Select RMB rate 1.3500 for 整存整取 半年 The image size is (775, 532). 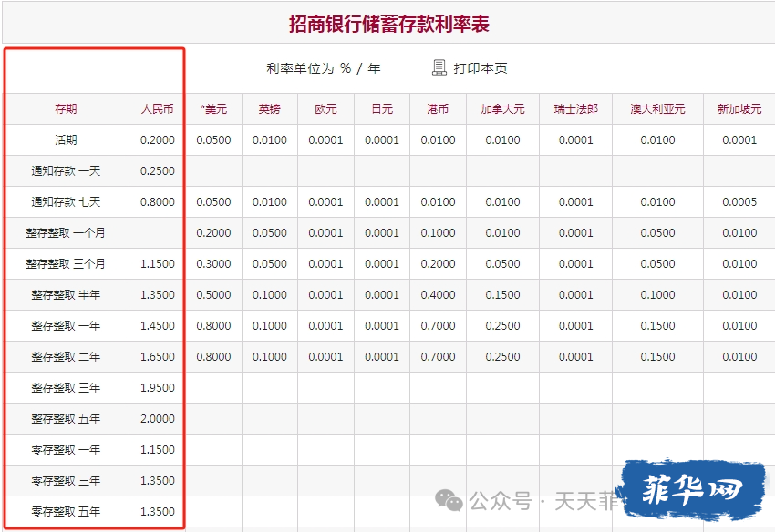click(x=157, y=295)
